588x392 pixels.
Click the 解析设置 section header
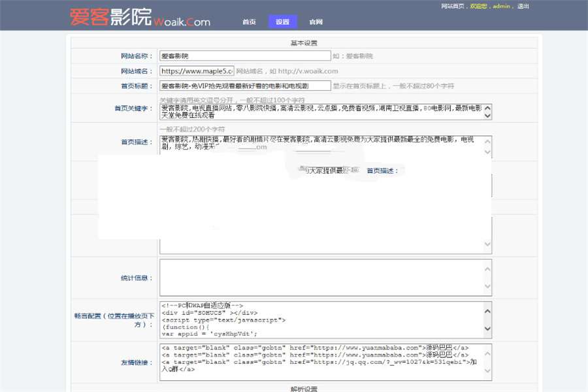[x=304, y=389]
